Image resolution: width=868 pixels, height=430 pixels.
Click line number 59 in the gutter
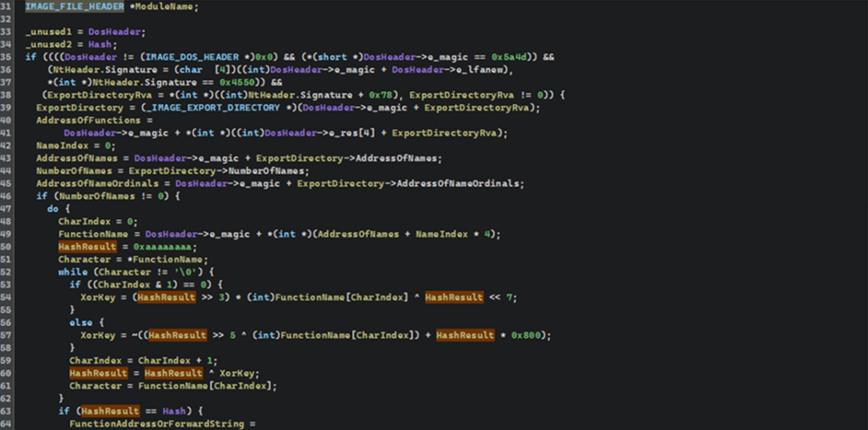[7, 360]
